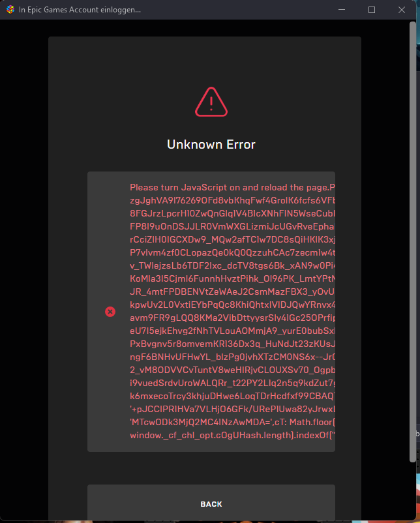Maximize the login window
This screenshot has height=523, width=420.
372,10
